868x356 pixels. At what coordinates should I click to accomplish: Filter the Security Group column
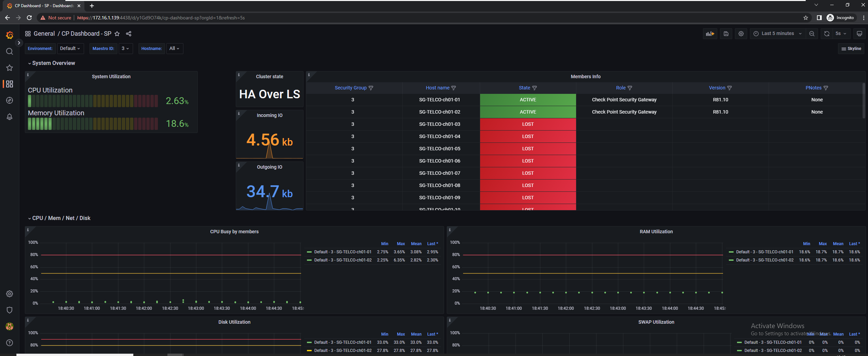click(371, 88)
